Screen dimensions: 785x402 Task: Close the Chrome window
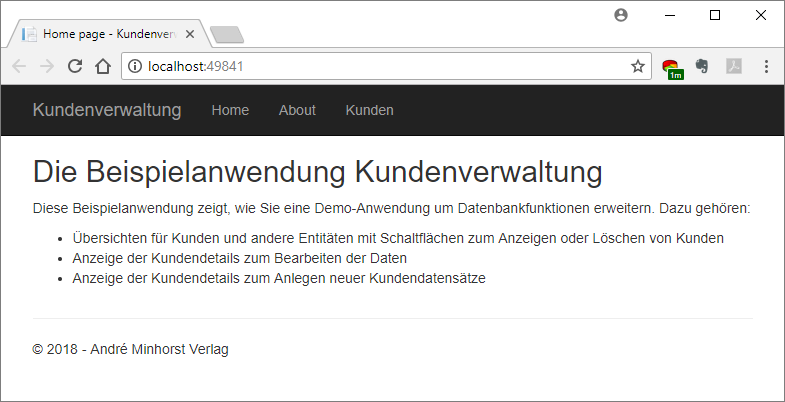coord(760,16)
